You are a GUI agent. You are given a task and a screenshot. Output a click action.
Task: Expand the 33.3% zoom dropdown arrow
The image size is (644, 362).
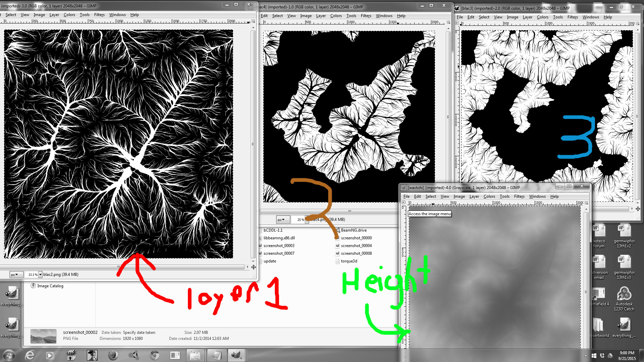41,275
